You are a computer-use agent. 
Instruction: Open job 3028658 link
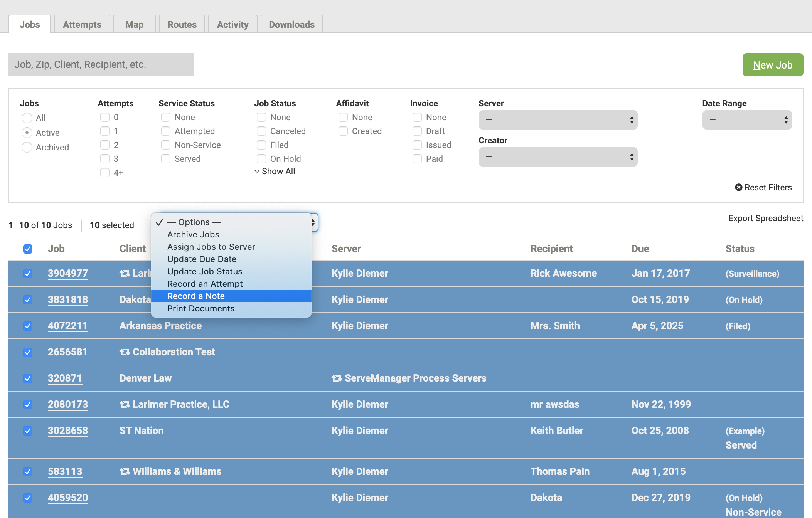68,431
